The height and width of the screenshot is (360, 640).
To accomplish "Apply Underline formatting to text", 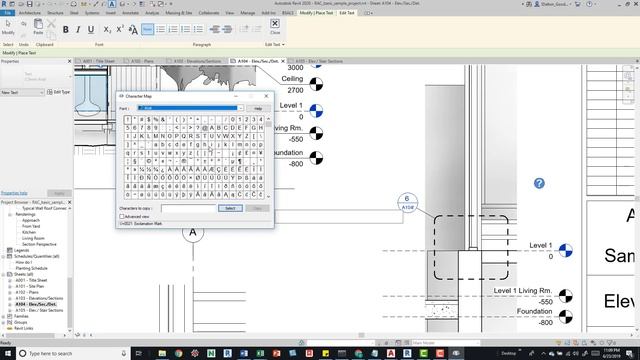I will click(91, 29).
